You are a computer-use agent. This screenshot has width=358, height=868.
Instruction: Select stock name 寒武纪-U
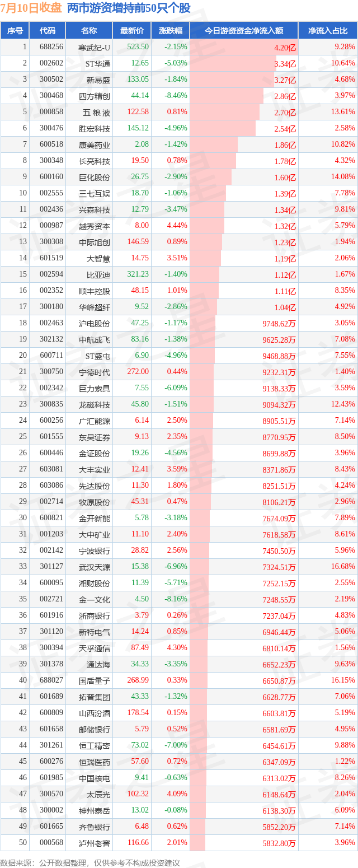click(95, 47)
